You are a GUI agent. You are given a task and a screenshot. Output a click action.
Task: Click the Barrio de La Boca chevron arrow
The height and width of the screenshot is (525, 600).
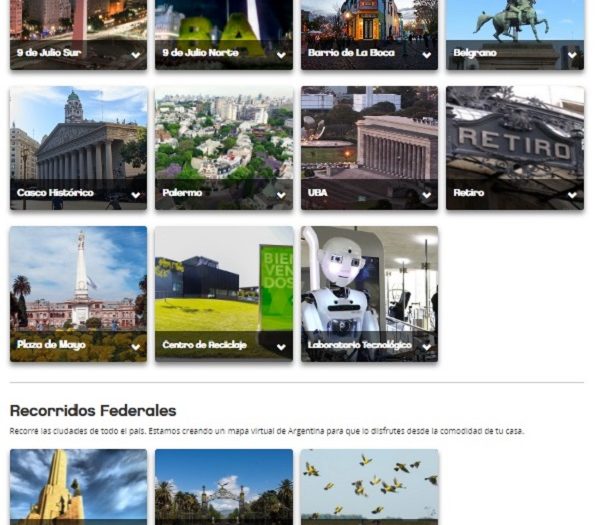coord(427,55)
